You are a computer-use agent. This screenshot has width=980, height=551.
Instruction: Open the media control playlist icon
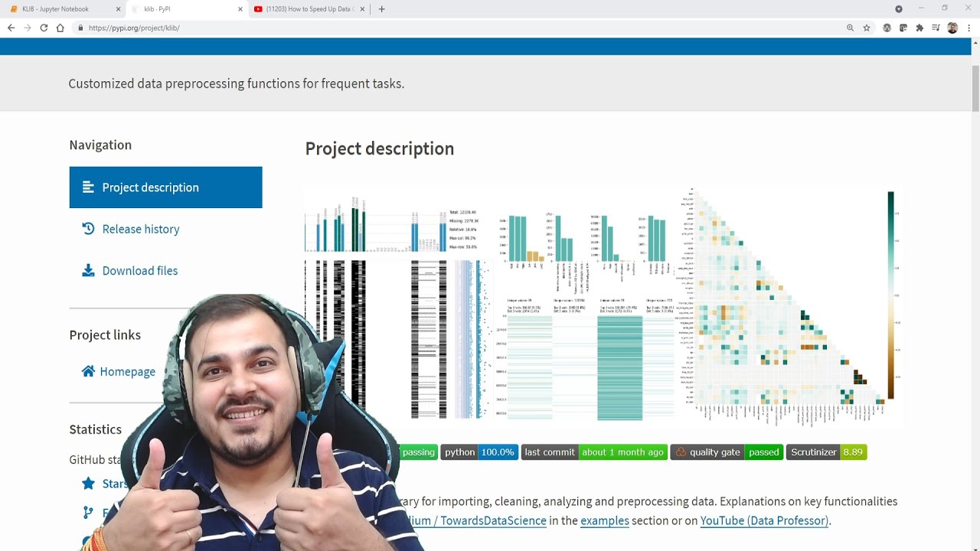(936, 28)
